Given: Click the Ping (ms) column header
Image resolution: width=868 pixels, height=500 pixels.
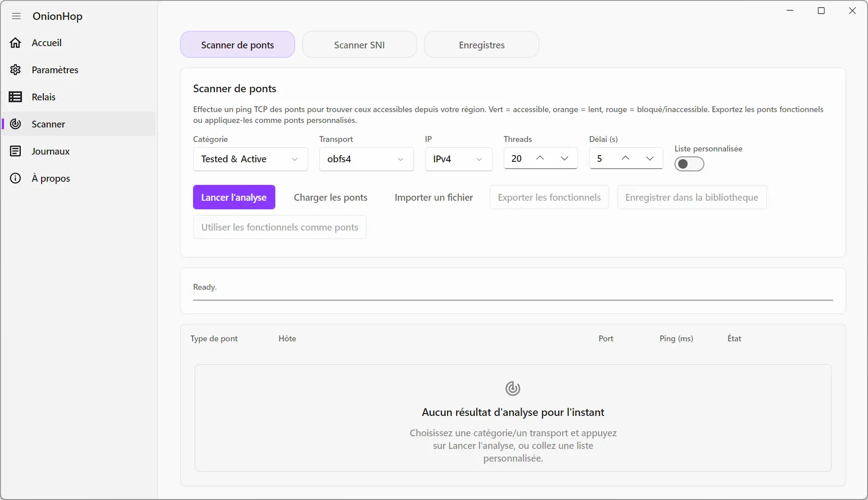Looking at the screenshot, I should coord(676,339).
